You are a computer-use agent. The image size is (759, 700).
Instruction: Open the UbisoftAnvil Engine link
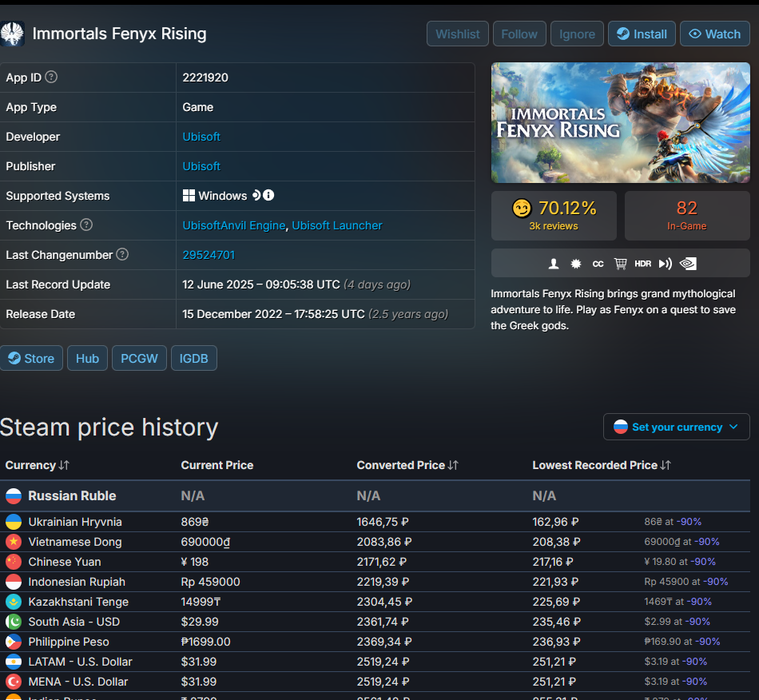click(x=234, y=225)
